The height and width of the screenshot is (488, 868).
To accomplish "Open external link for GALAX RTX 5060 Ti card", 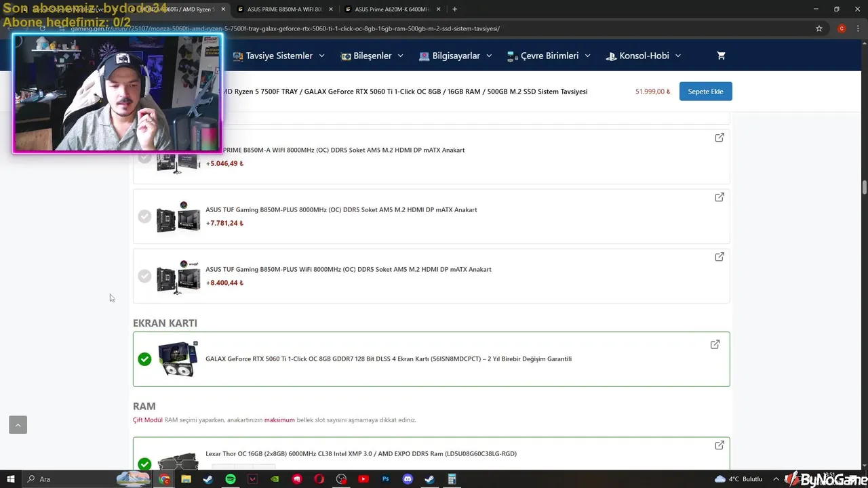I will [x=715, y=344].
